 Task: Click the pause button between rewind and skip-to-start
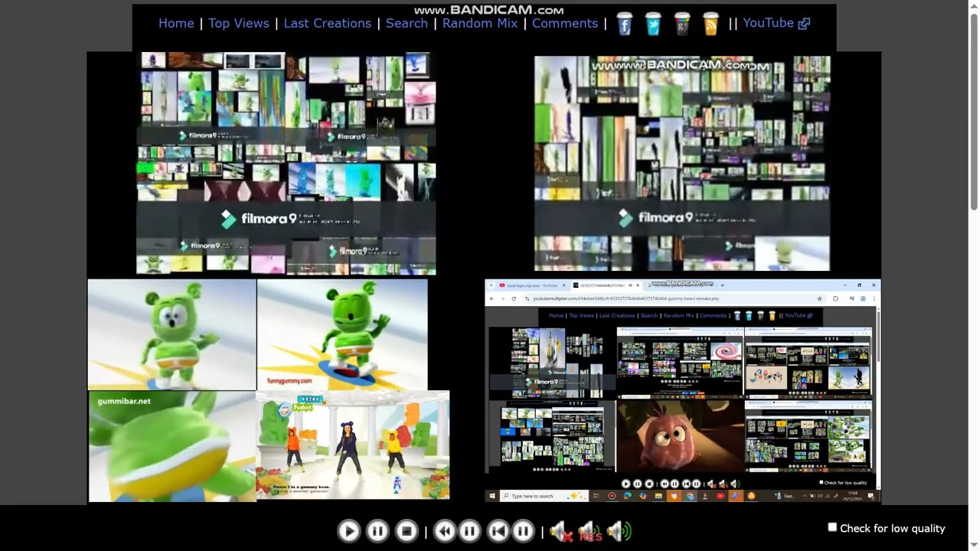point(469,531)
